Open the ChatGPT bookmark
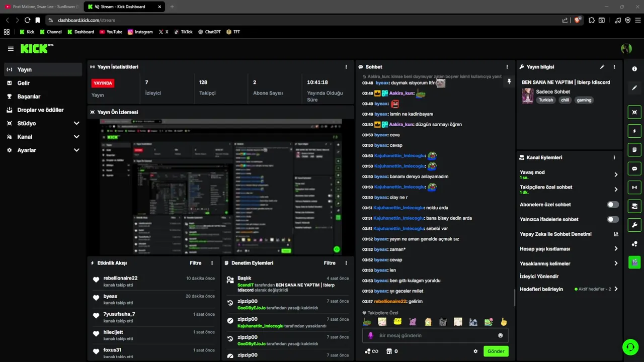This screenshot has height=362, width=644. click(x=209, y=32)
